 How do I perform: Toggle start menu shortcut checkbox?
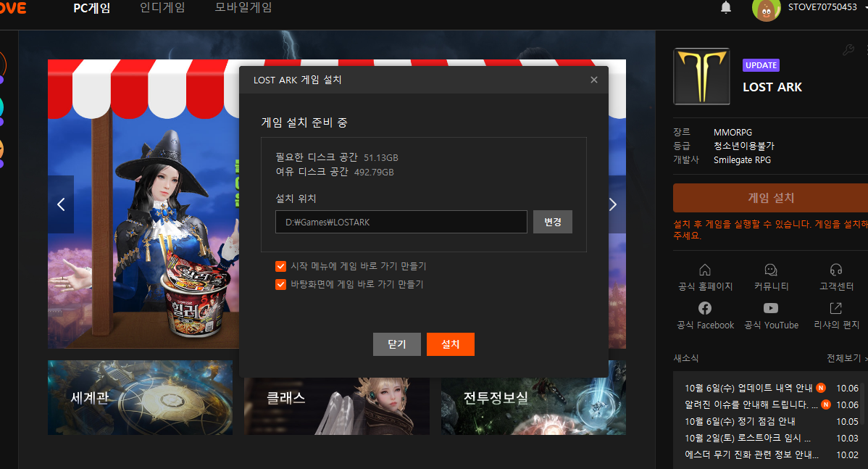[x=281, y=266]
